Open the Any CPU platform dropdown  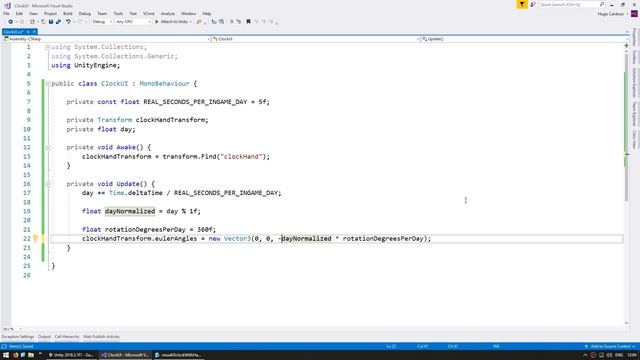pos(133,22)
